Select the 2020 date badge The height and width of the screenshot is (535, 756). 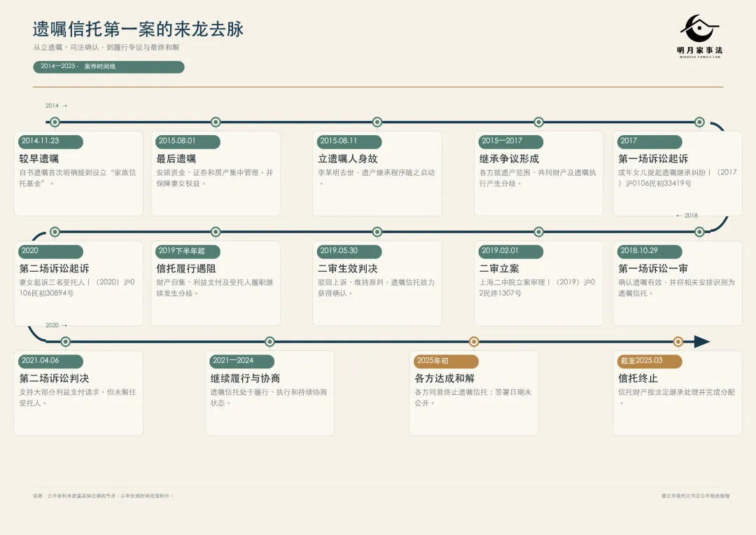tap(50, 251)
